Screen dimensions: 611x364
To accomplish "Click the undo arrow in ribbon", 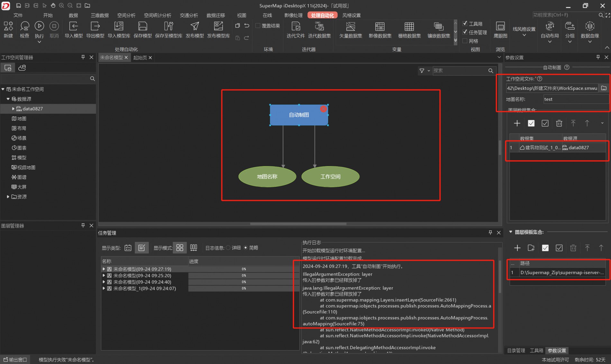I will click(x=247, y=26).
